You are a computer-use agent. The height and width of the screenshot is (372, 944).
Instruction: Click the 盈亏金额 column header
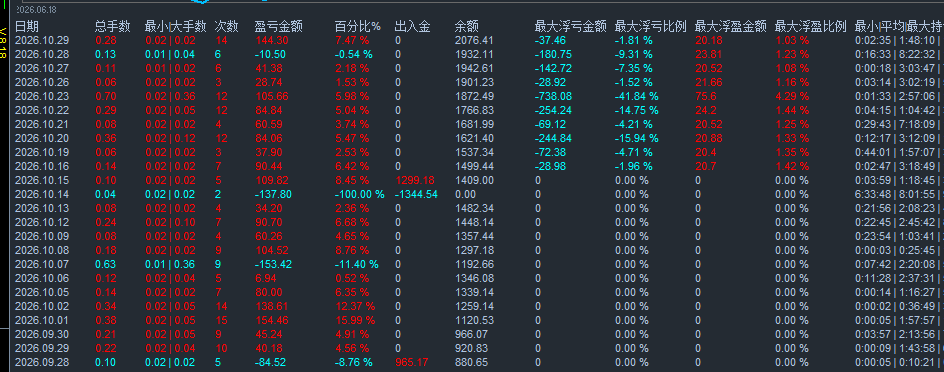[x=278, y=26]
